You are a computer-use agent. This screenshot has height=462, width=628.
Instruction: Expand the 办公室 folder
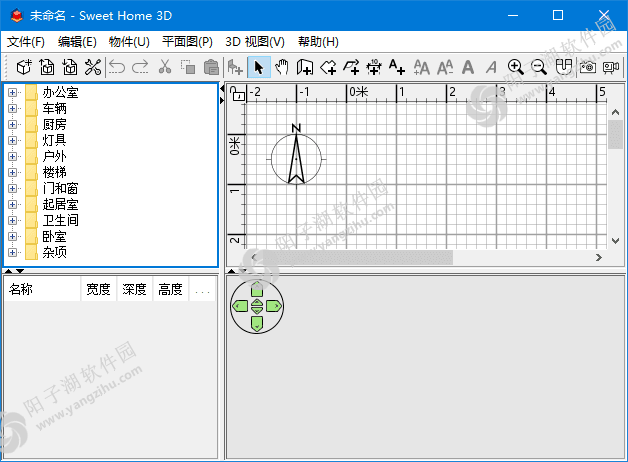click(12, 92)
